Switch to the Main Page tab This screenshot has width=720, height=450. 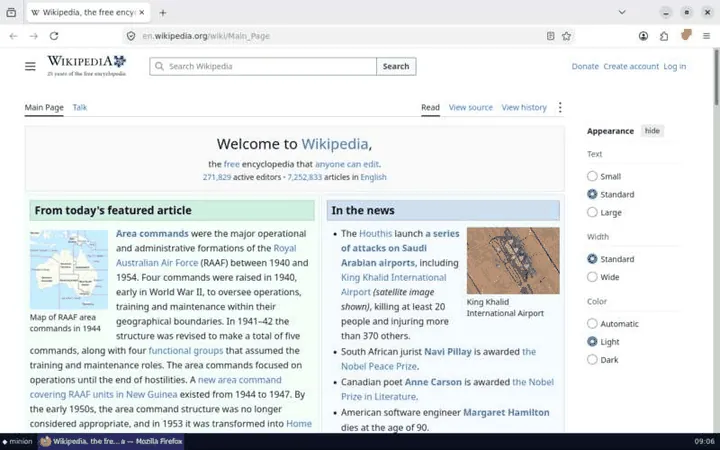pyautogui.click(x=44, y=107)
